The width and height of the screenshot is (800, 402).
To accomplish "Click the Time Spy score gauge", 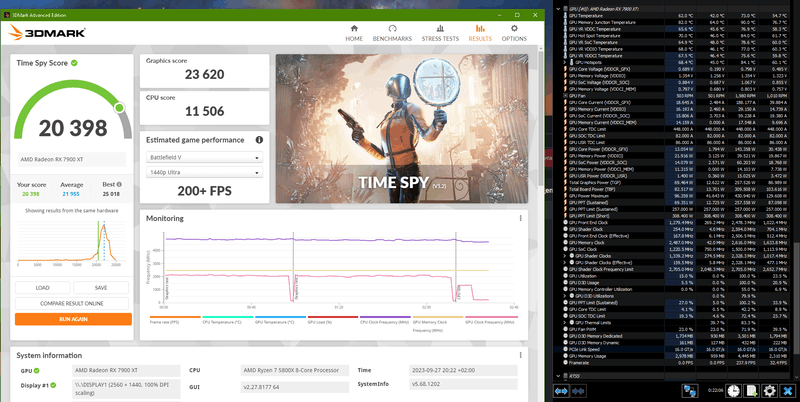I will pyautogui.click(x=73, y=109).
